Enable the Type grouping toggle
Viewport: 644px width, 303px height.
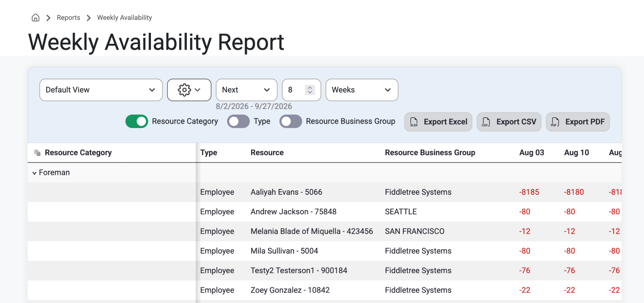238,121
